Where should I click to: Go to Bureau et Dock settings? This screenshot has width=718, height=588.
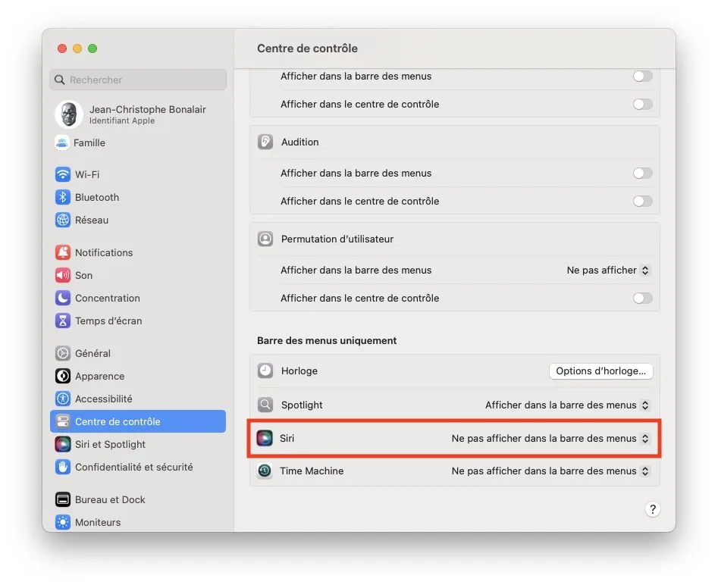[x=110, y=499]
